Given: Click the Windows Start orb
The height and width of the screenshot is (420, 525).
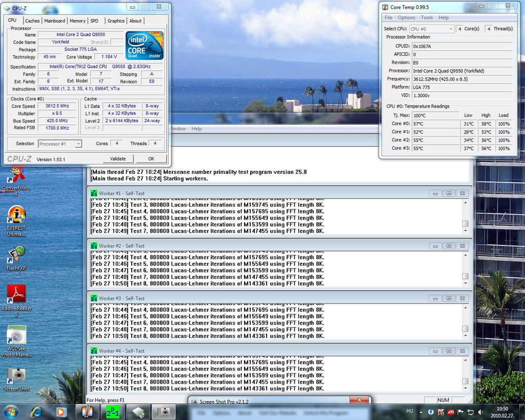Looking at the screenshot, I should tap(11, 412).
